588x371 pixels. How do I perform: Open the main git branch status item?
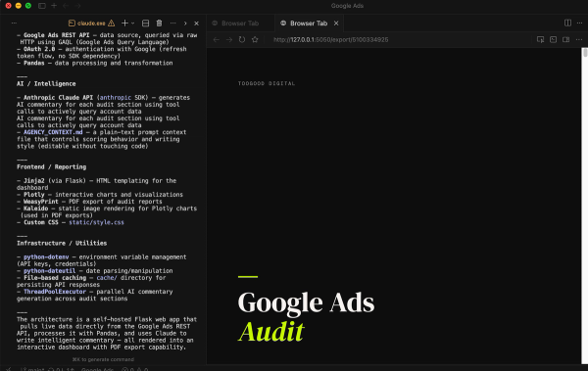33,369
